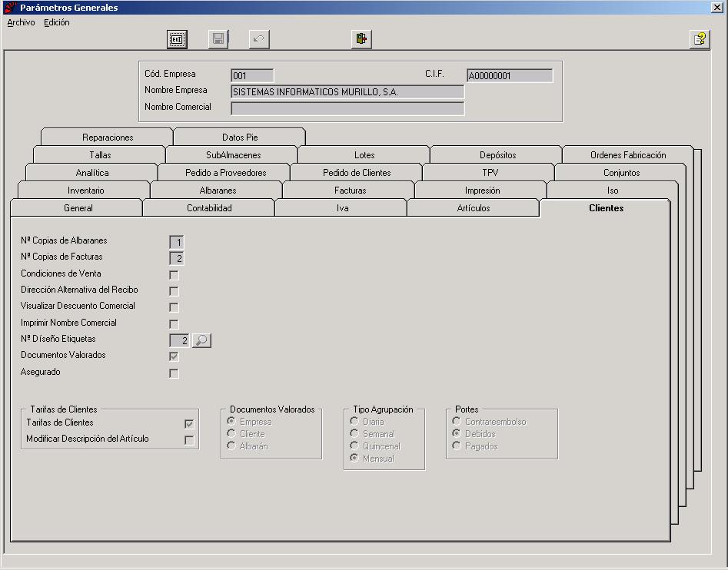Image resolution: width=728 pixels, height=570 pixels.
Task: Click the Undo arrow toolbar icon
Action: pyautogui.click(x=259, y=39)
